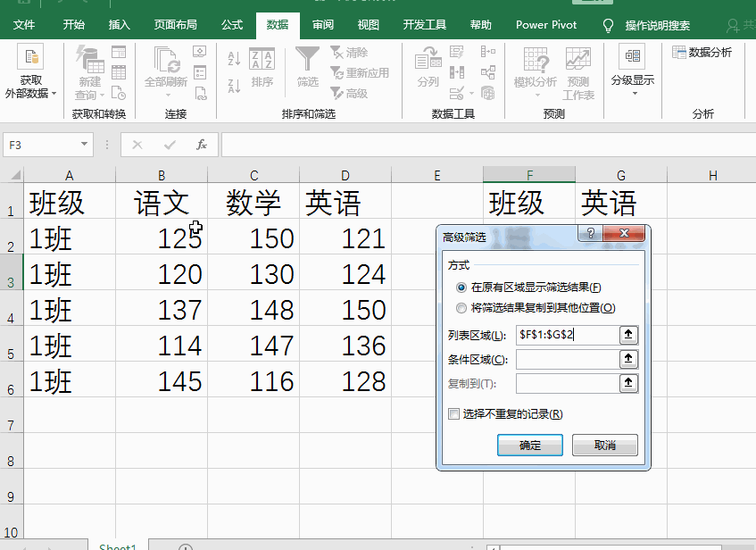This screenshot has width=756, height=550.
Task: Select 在原有区域显示筛选结果 radio option
Action: 461,287
